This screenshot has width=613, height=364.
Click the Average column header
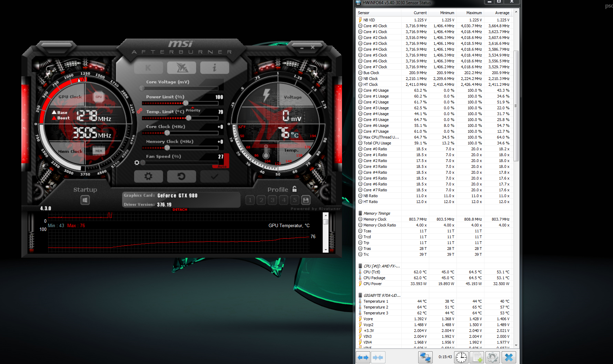pyautogui.click(x=498, y=13)
